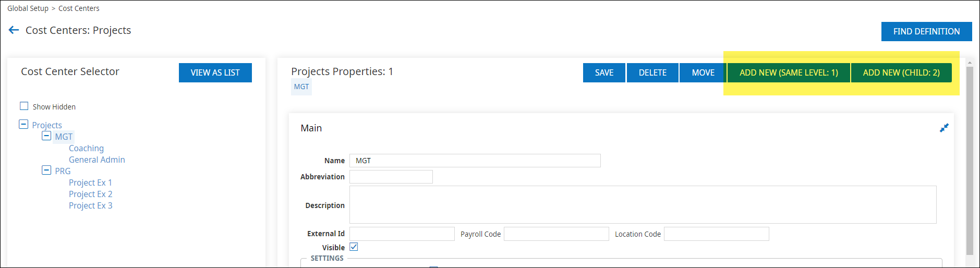Collapse the Projects tree node

pos(23,125)
